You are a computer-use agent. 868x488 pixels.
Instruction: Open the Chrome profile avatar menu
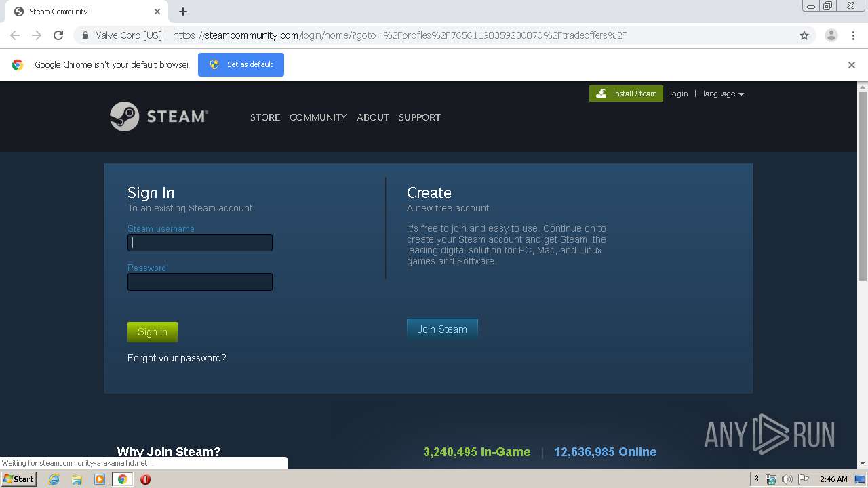tap(831, 35)
